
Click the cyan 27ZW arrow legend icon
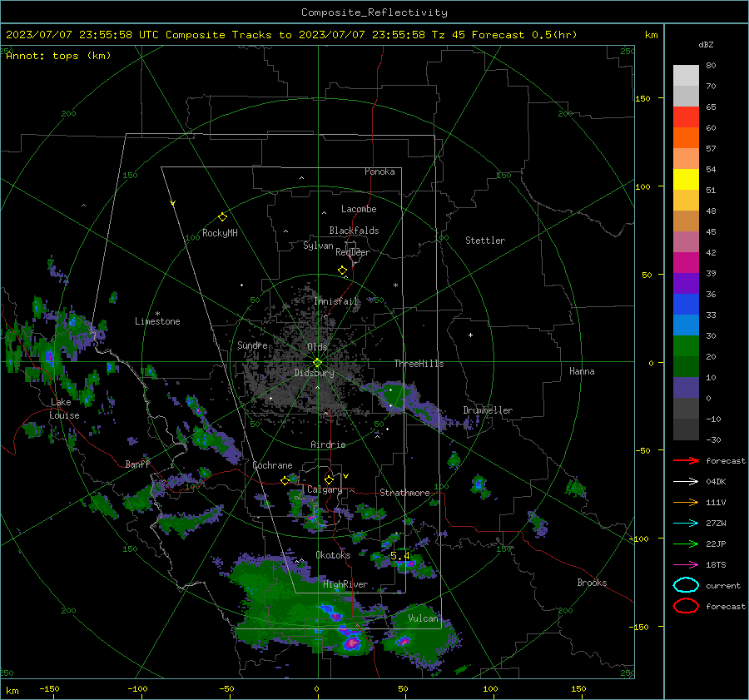tap(686, 524)
